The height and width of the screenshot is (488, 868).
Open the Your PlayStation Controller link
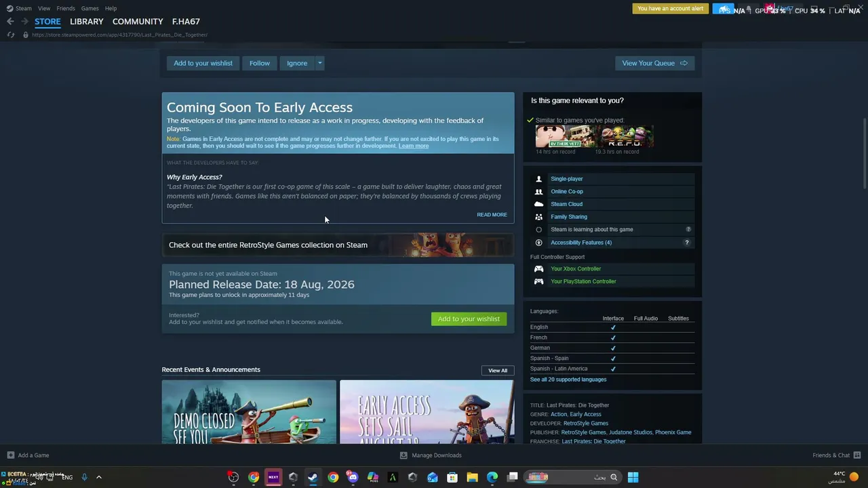[x=583, y=281]
